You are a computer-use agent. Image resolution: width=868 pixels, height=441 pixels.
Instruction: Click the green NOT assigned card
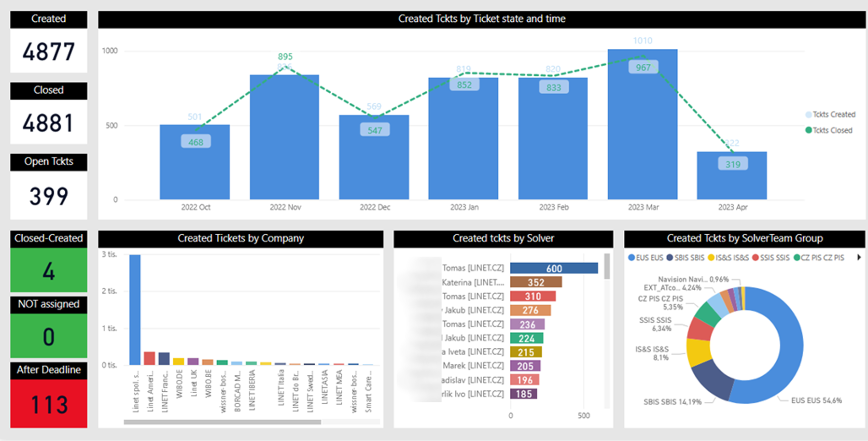(49, 336)
